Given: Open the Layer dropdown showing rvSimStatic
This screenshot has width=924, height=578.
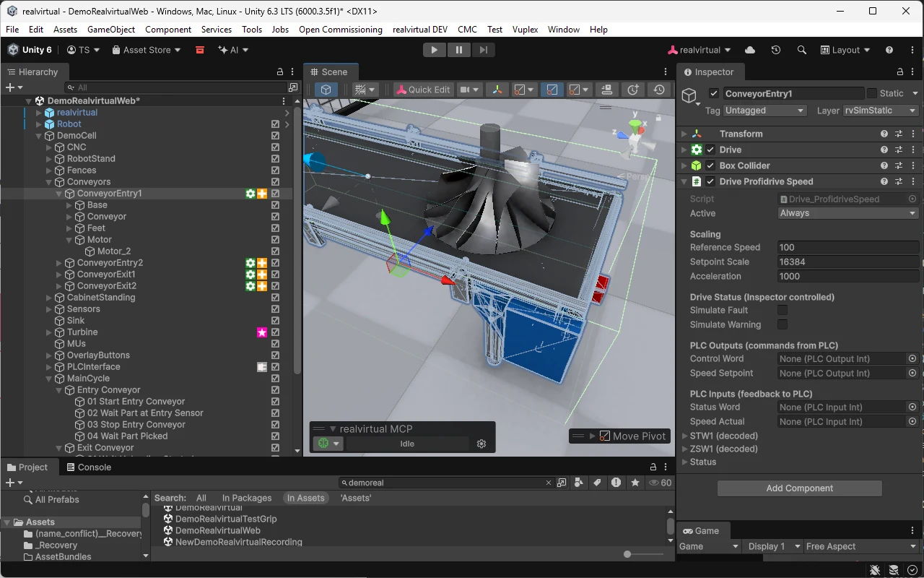Looking at the screenshot, I should 880,111.
